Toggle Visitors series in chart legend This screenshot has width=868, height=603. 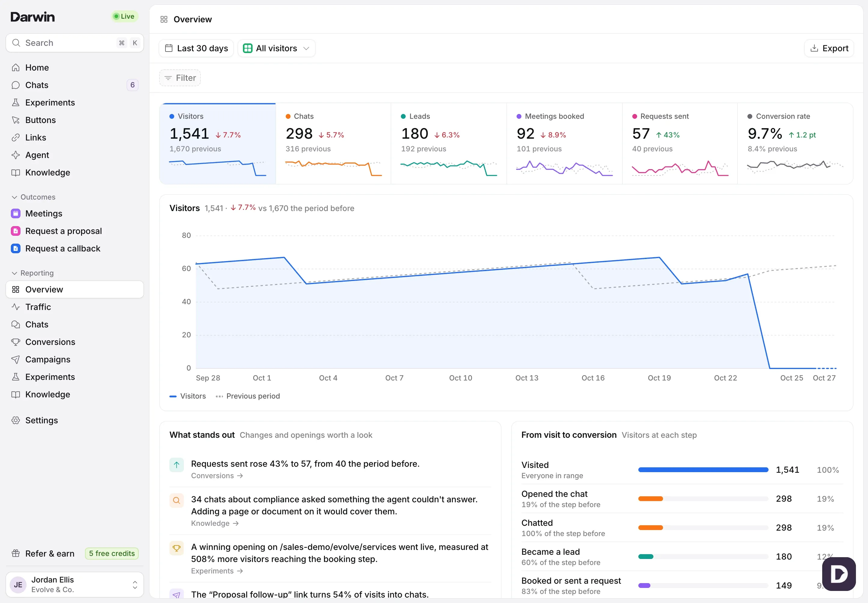(x=188, y=396)
